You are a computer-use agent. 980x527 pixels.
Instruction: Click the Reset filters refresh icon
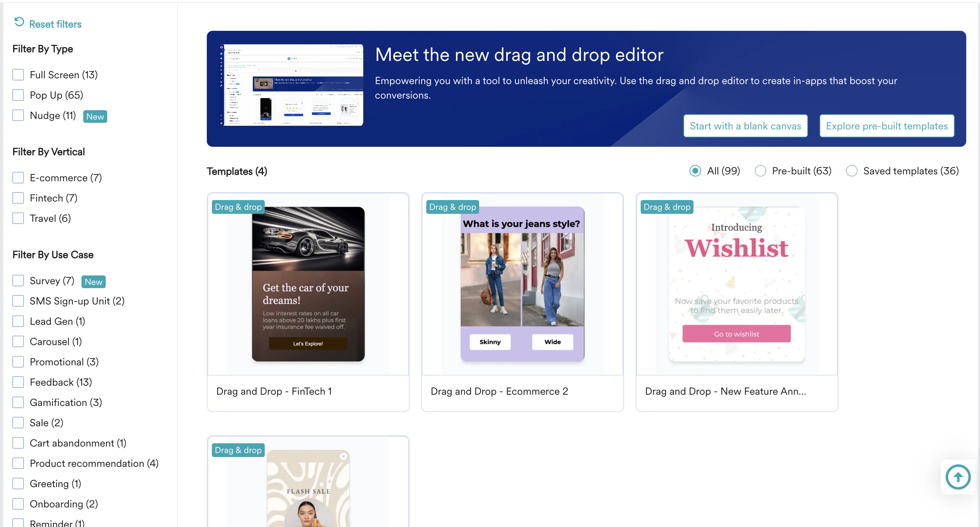pos(19,22)
